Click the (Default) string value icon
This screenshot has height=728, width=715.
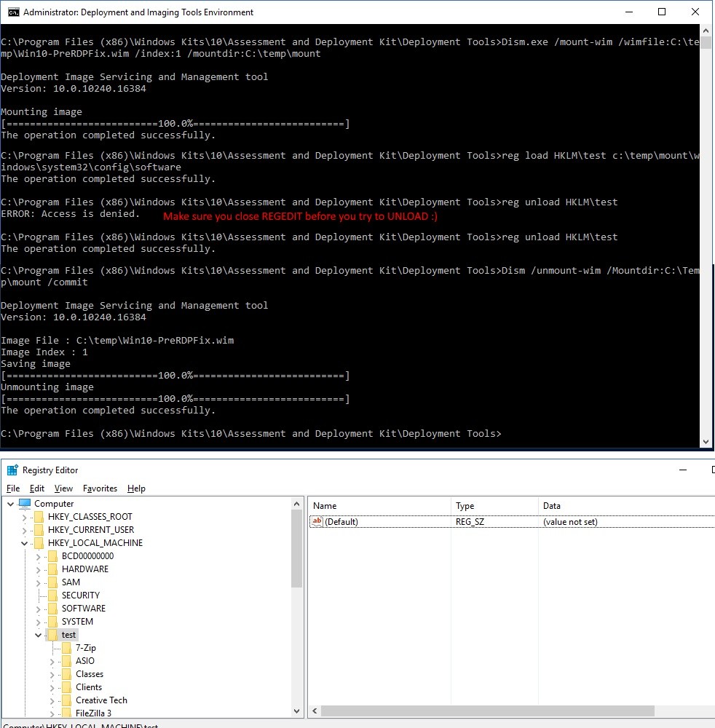tap(317, 522)
